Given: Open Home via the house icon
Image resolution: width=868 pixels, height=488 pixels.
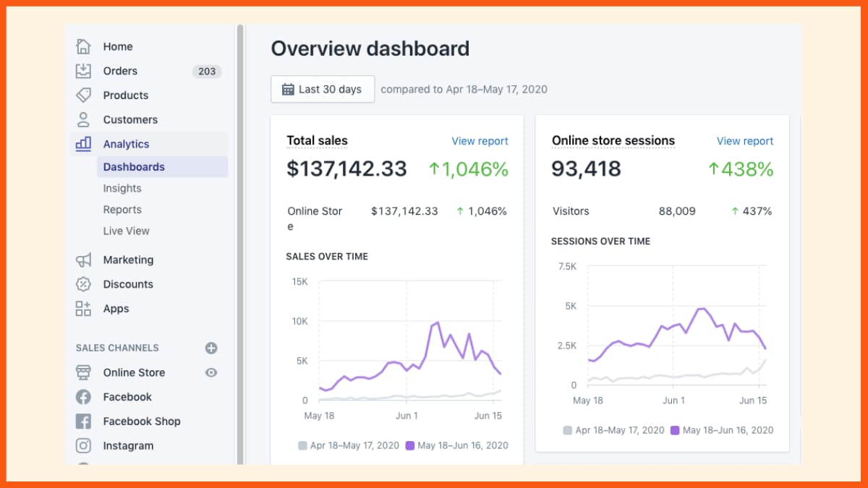Looking at the screenshot, I should [83, 46].
